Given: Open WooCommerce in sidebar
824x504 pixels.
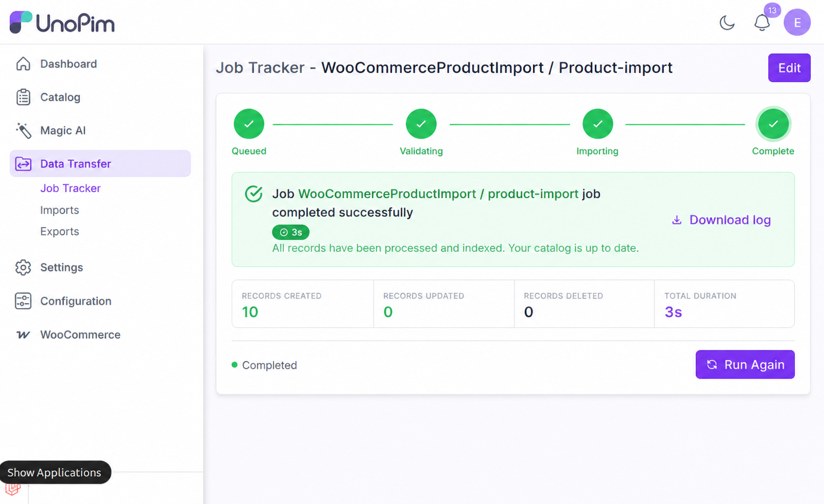Looking at the screenshot, I should pos(80,334).
